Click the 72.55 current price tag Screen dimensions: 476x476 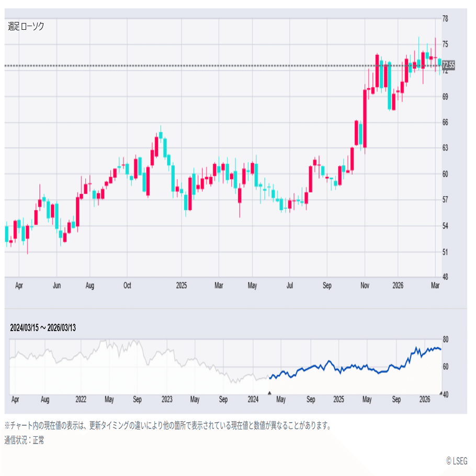click(448, 65)
